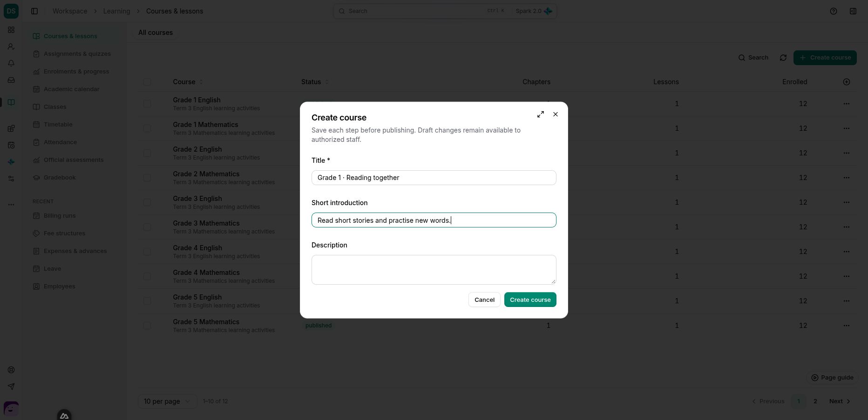Sort by the Course column header
The image size is (868, 420).
(x=188, y=82)
